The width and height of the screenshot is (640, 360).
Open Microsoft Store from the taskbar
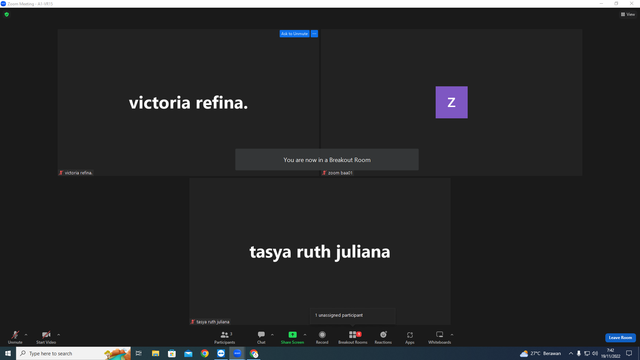tap(172, 353)
